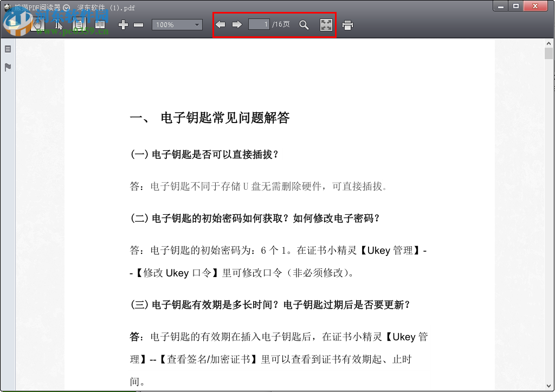Open the page thumbnails sidebar panel

pyautogui.click(x=7, y=48)
